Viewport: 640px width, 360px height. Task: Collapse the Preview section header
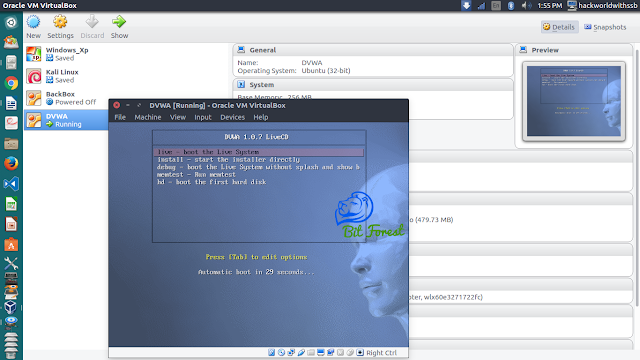[574, 50]
